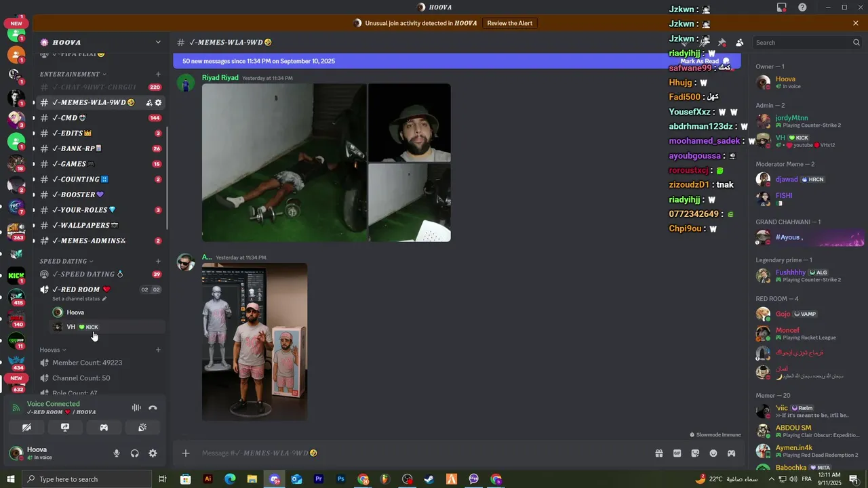Viewport: 868px width, 488px height.
Task: Select VH user in RED ROOM voice list
Action: (x=108, y=327)
